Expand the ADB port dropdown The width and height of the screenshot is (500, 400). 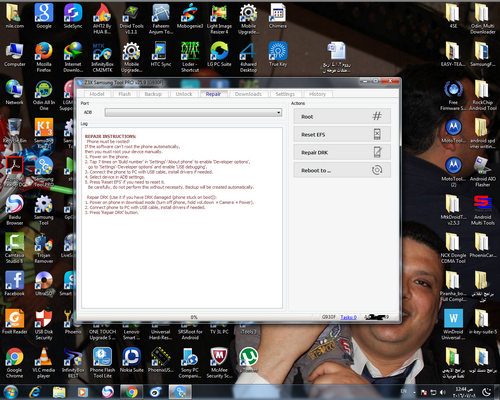[193, 113]
